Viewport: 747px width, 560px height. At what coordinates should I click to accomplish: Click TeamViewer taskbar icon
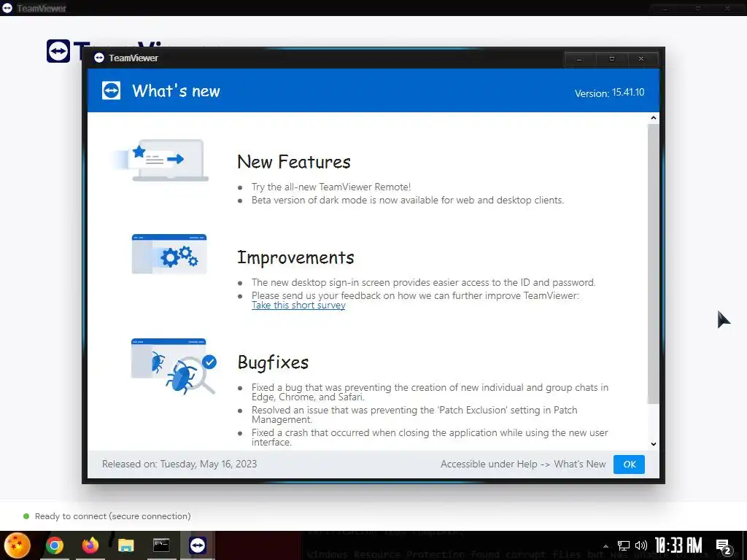198,545
